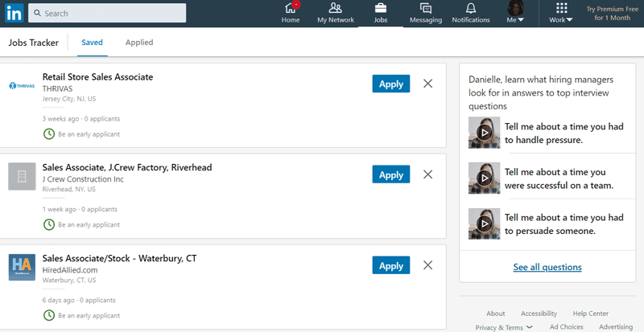The image size is (644, 332).
Task: Select the Saved tab
Action: [92, 43]
